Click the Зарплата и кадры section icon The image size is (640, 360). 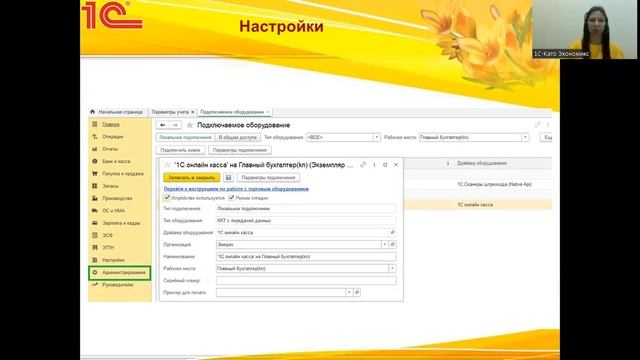pyautogui.click(x=95, y=223)
